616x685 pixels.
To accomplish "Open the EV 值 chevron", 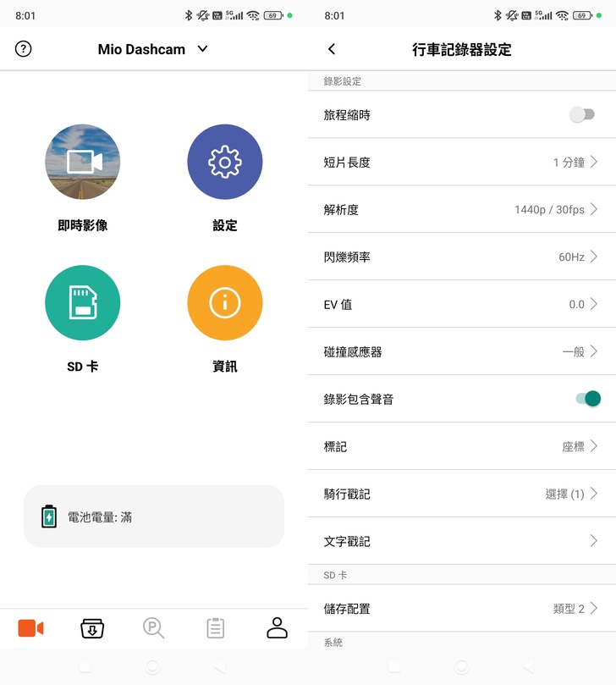I will click(x=594, y=304).
